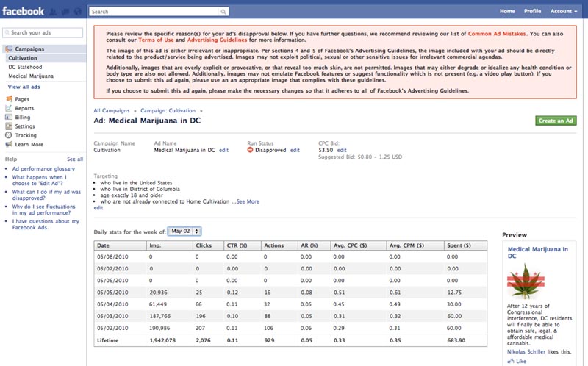
Task: Click the CTR (%) column header
Action: (243, 245)
